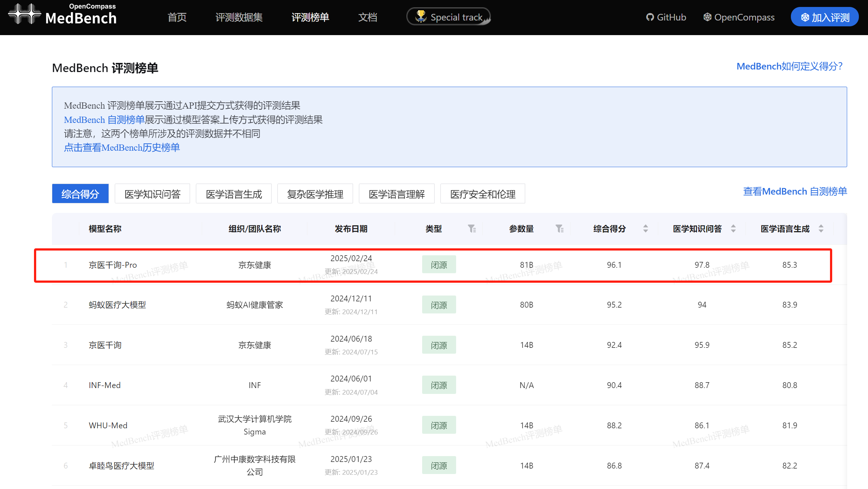This screenshot has height=489, width=868.
Task: Sort results by 医学语言生成 score
Action: (821, 229)
